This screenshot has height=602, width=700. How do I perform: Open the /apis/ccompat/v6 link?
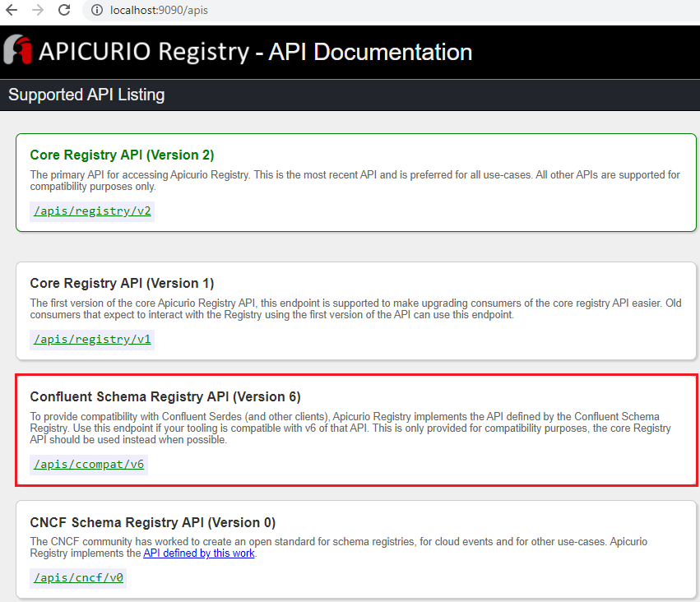coord(89,465)
